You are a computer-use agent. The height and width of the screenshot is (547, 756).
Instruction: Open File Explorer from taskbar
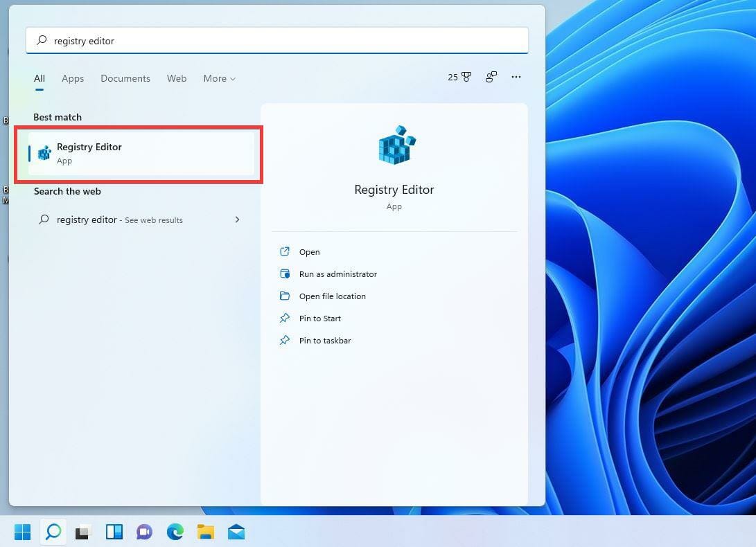coord(206,532)
